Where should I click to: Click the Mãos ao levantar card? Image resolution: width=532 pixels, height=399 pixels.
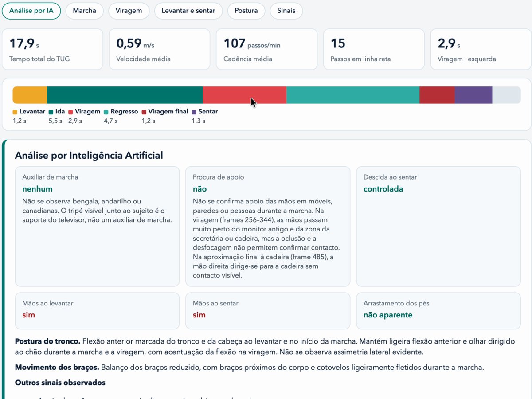coord(97,311)
